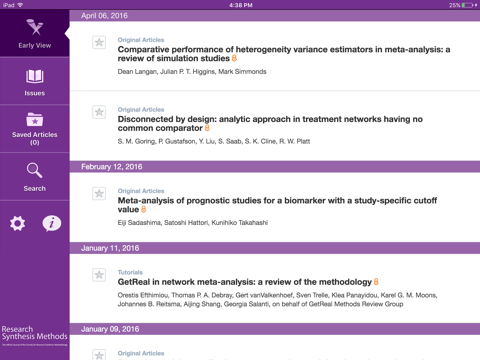Click the Research Synthesis Methods journal logo
This screenshot has width=480, height=360.
click(x=35, y=336)
